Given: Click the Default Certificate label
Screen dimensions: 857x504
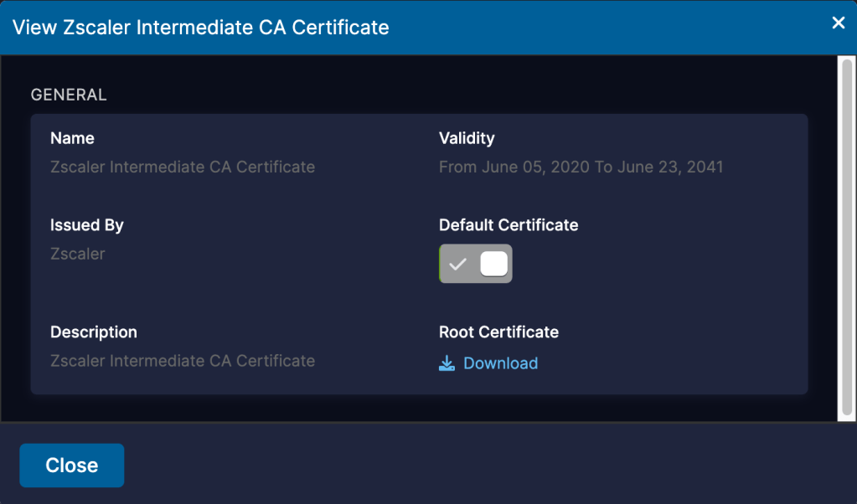Looking at the screenshot, I should [x=509, y=225].
